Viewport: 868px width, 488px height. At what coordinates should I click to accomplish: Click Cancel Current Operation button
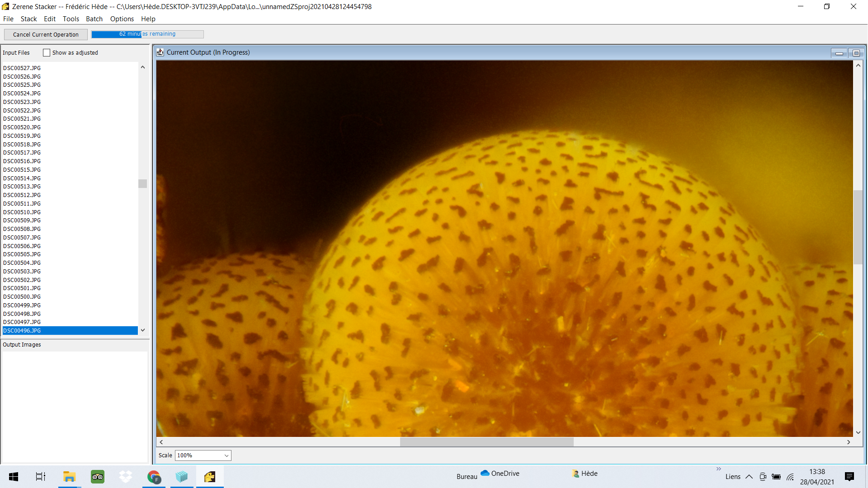tap(46, 34)
